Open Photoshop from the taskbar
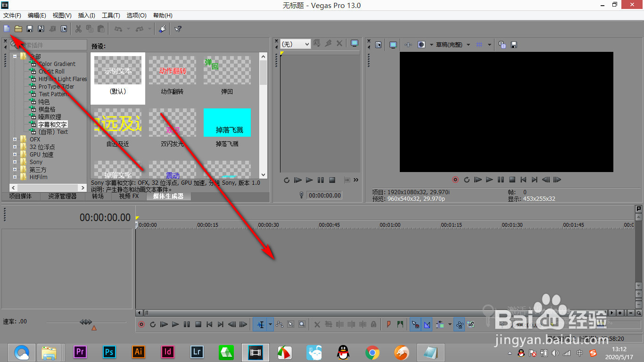Viewport: 644px width, 362px height. 109,352
